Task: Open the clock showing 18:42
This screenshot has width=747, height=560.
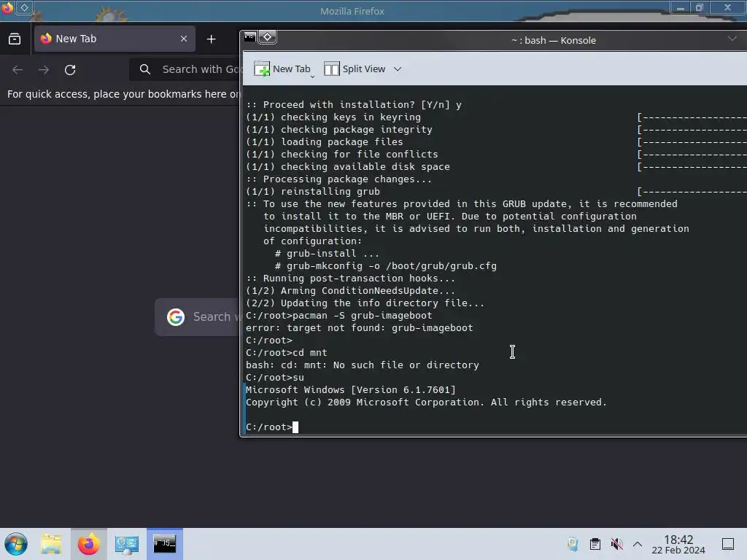Action: click(x=678, y=544)
